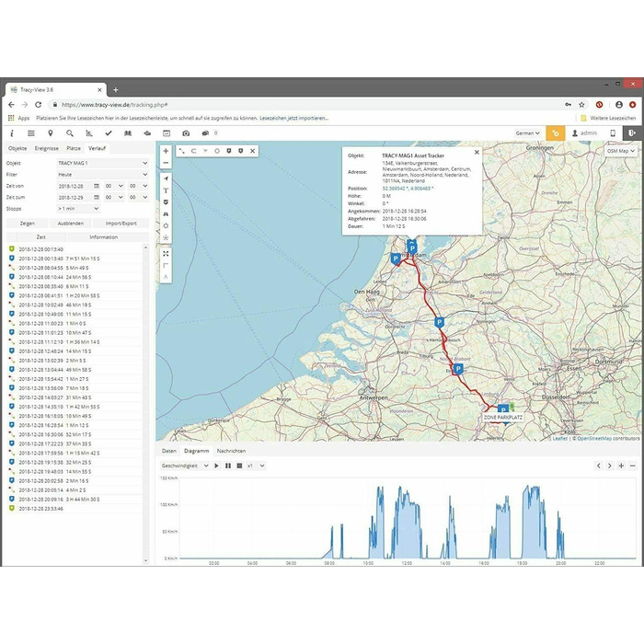This screenshot has height=644, width=644.
Task: Click the calendar-style window icon in toolbar
Action: pyautogui.click(x=167, y=133)
